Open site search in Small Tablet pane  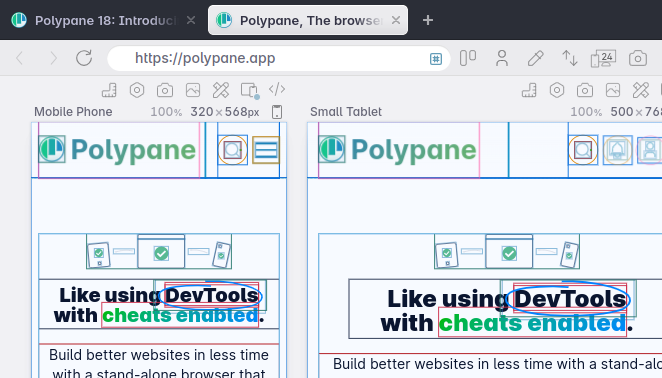coord(583,150)
